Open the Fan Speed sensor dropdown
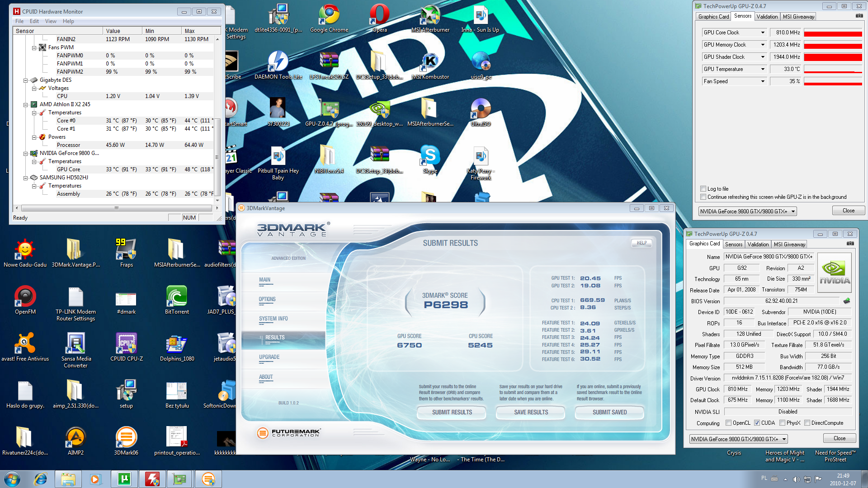The width and height of the screenshot is (868, 488). pos(763,81)
